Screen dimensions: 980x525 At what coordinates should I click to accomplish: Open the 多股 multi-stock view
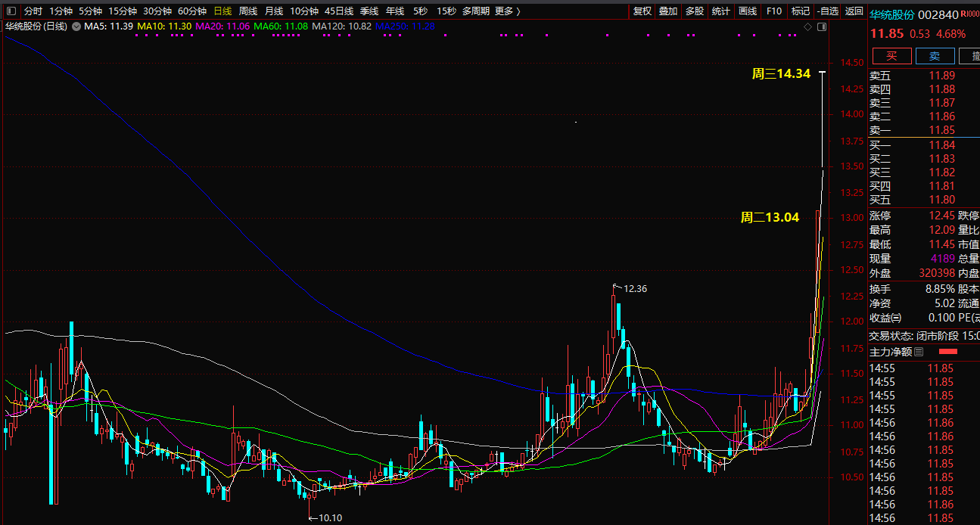click(x=695, y=11)
